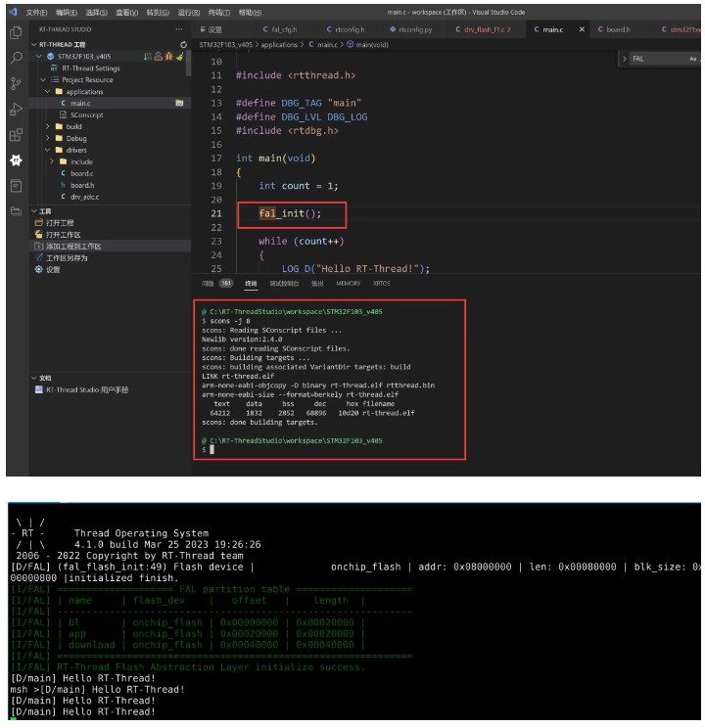
Task: Collapse the 工具 section
Action: (x=34, y=211)
